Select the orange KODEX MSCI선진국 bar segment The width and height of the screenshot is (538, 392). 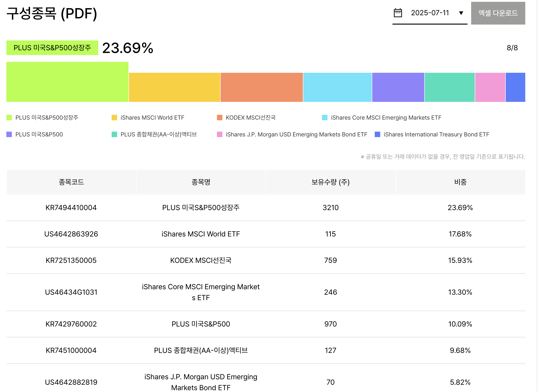click(x=261, y=87)
